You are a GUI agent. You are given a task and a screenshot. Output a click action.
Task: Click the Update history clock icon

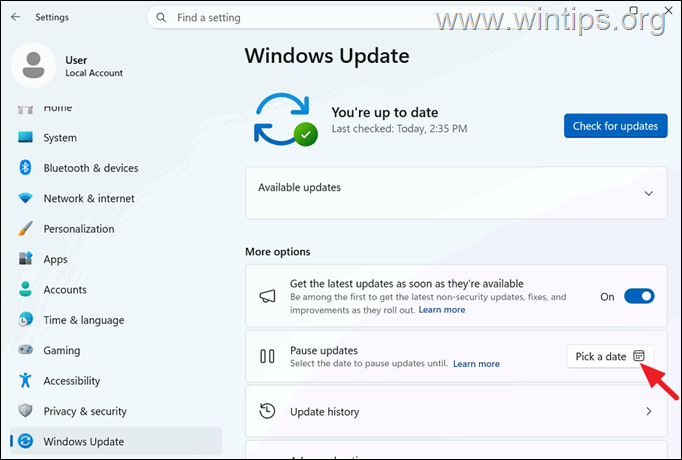(267, 411)
